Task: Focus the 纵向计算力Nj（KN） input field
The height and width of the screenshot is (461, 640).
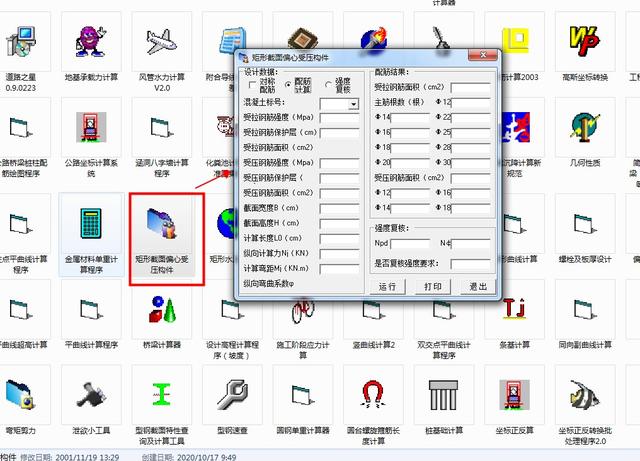Action: pos(340,254)
